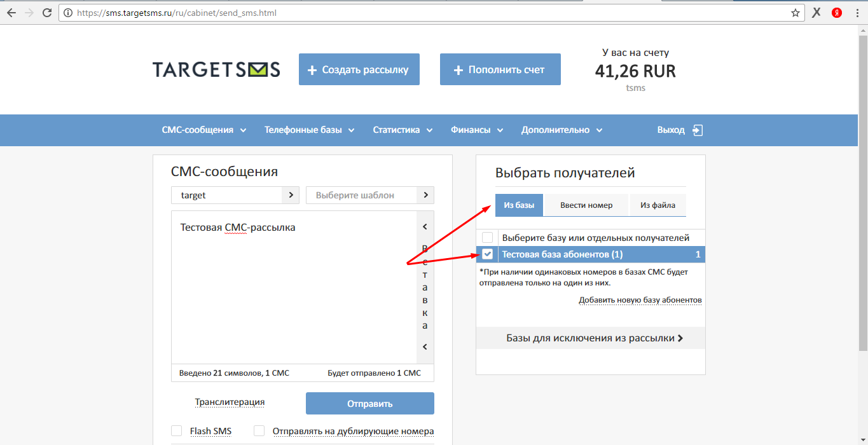The width and height of the screenshot is (868, 445).
Task: Check 'Выберите базу или отдельных получателей' checkbox
Action: 488,238
